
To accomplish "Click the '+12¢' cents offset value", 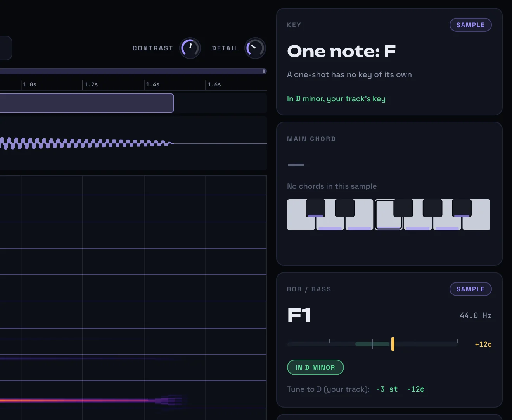I will 483,344.
